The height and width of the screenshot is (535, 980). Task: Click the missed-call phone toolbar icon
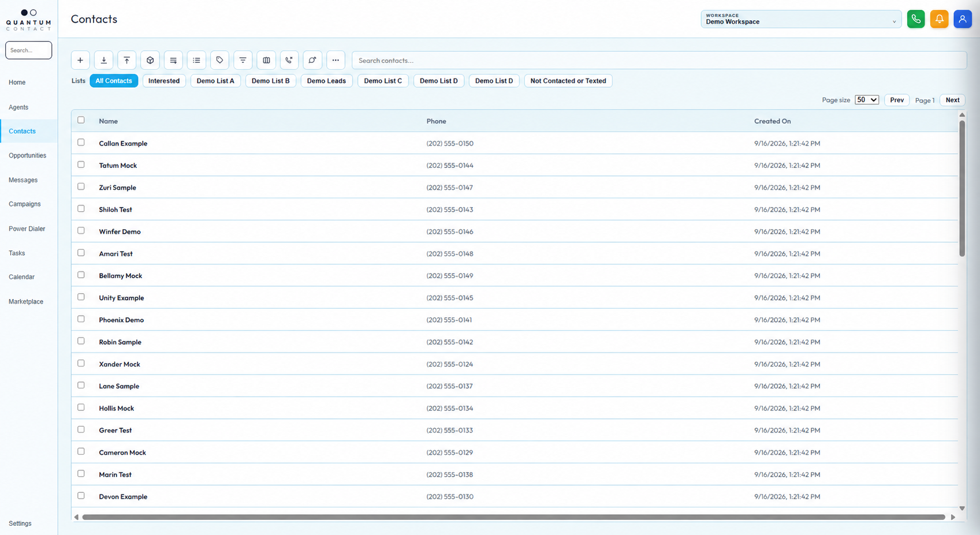coord(289,60)
